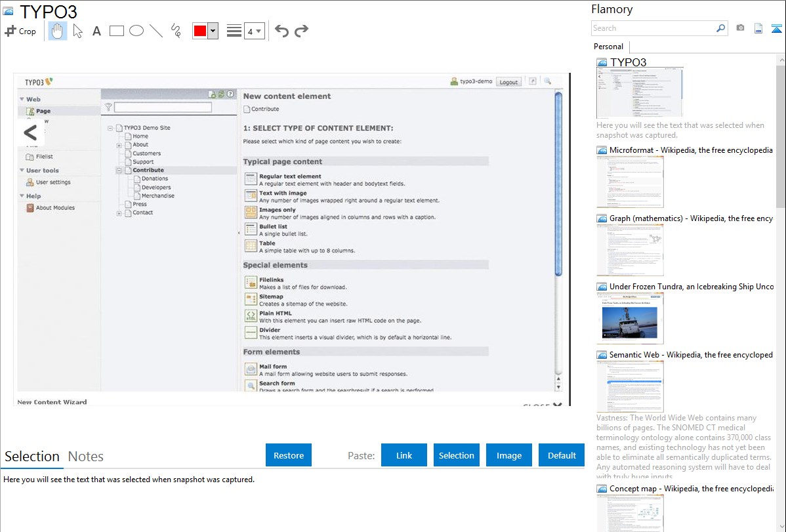Select the Concept map snapshot title
Viewport: 786px width, 532px height.
tap(692, 488)
